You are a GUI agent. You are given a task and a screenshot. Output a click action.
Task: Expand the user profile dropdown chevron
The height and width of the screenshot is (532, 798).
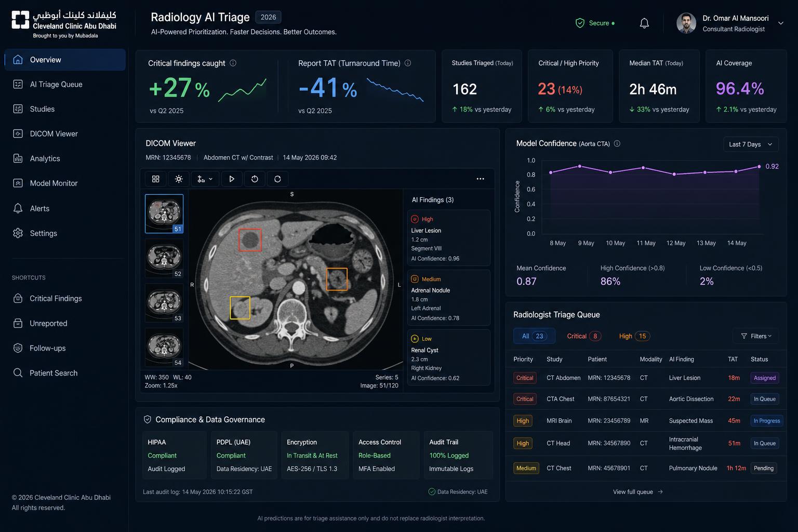pyautogui.click(x=780, y=23)
